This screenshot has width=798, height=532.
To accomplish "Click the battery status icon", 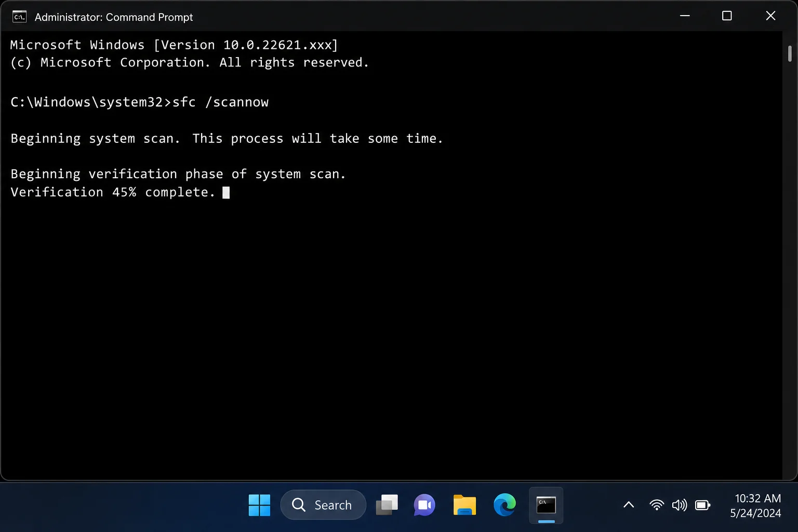I will click(702, 505).
